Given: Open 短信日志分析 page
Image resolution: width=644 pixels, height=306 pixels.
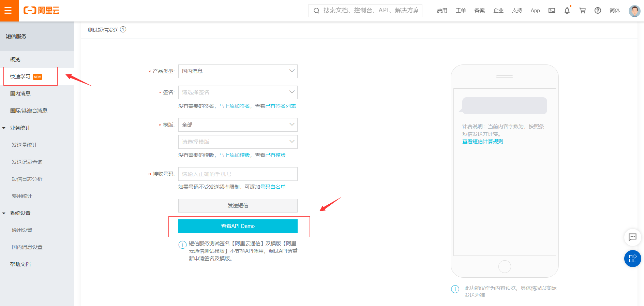Looking at the screenshot, I should [x=27, y=179].
